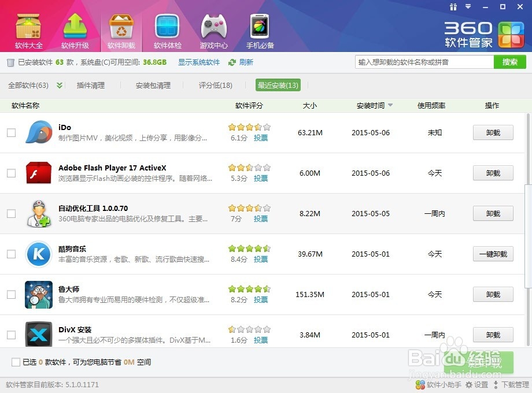
Task: Toggle the select-all checkbox beside 已选
Action: 16,362
